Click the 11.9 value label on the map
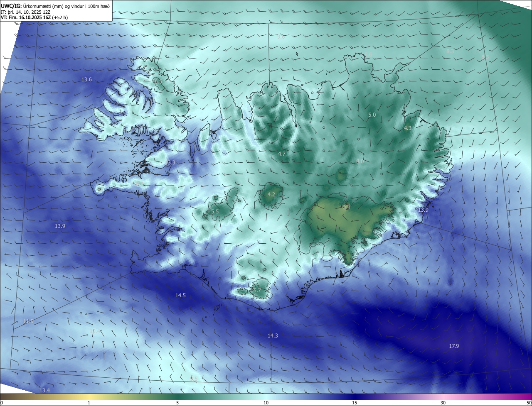This screenshot has height=406, width=532. 28,321
